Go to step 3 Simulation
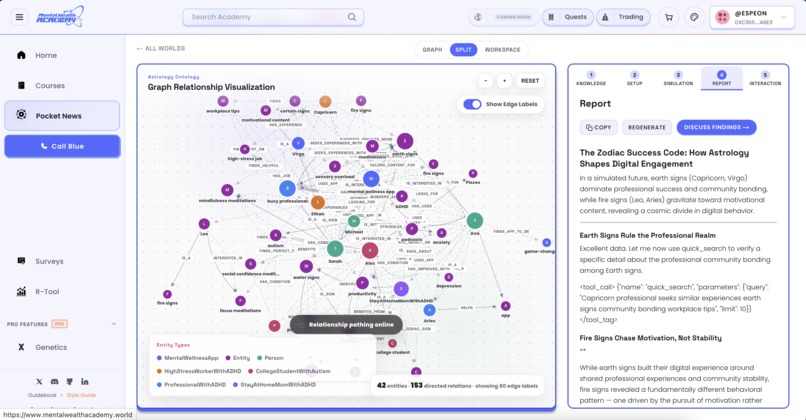Screen dimensions: 806x420 678,78
